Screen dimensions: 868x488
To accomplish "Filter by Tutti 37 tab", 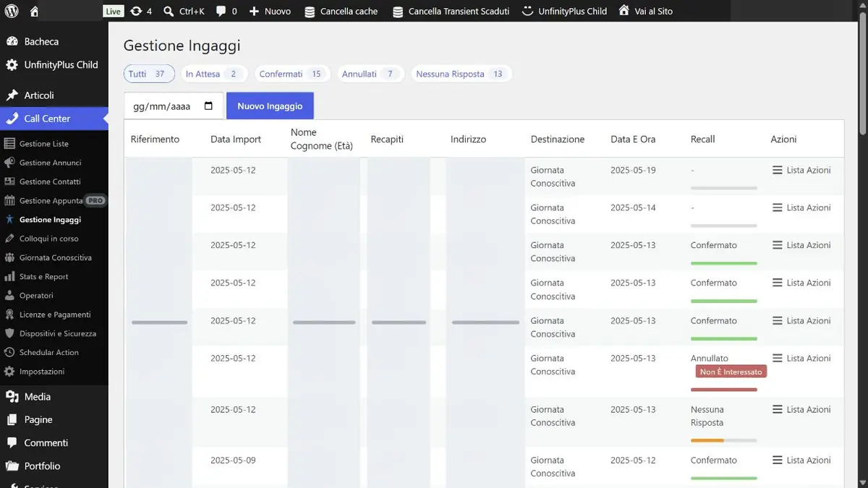I will click(149, 74).
